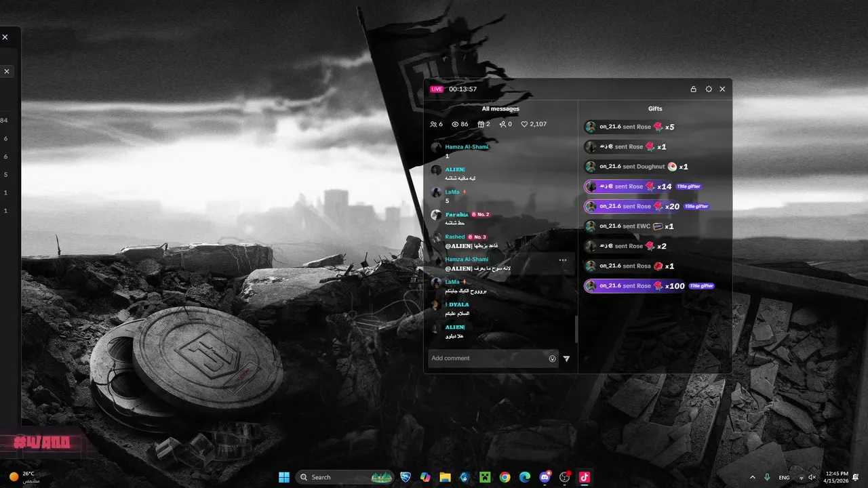This screenshot has height=488, width=868.
Task: Open TikTok LIVE Studio taskbar icon
Action: pyautogui.click(x=584, y=477)
